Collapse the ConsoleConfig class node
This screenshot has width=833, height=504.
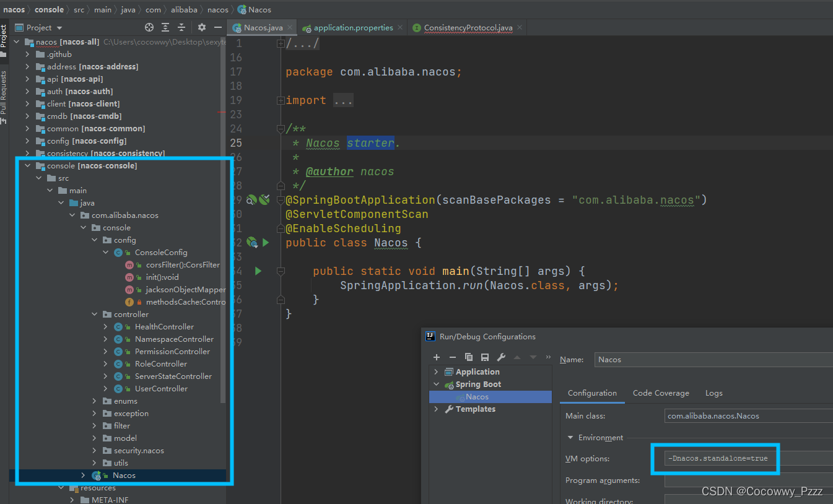tap(105, 253)
